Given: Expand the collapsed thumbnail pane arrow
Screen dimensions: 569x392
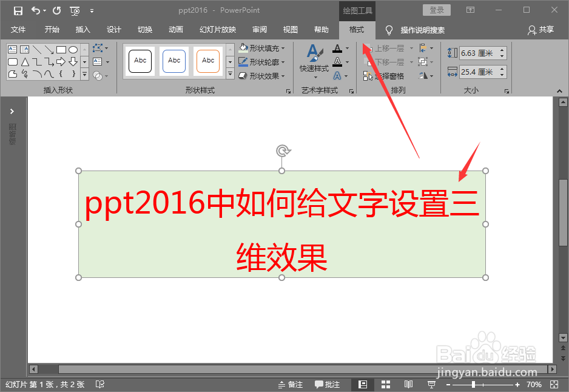Looking at the screenshot, I should coord(12,111).
